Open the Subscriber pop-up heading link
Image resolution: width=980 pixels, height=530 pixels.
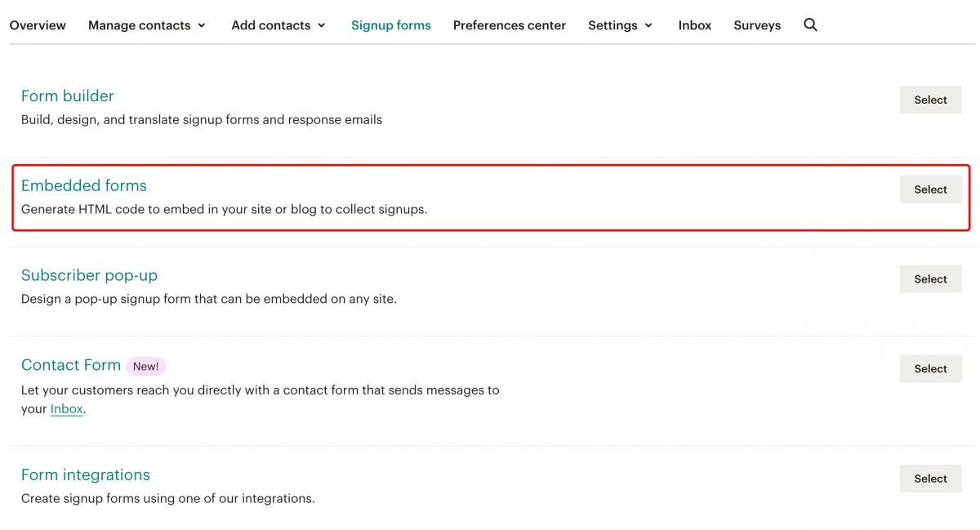89,275
